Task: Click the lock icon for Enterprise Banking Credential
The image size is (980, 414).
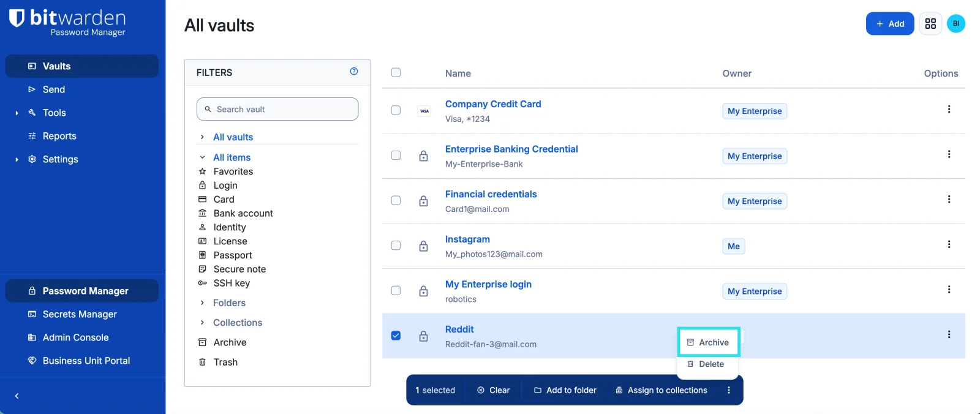Action: coord(423,156)
